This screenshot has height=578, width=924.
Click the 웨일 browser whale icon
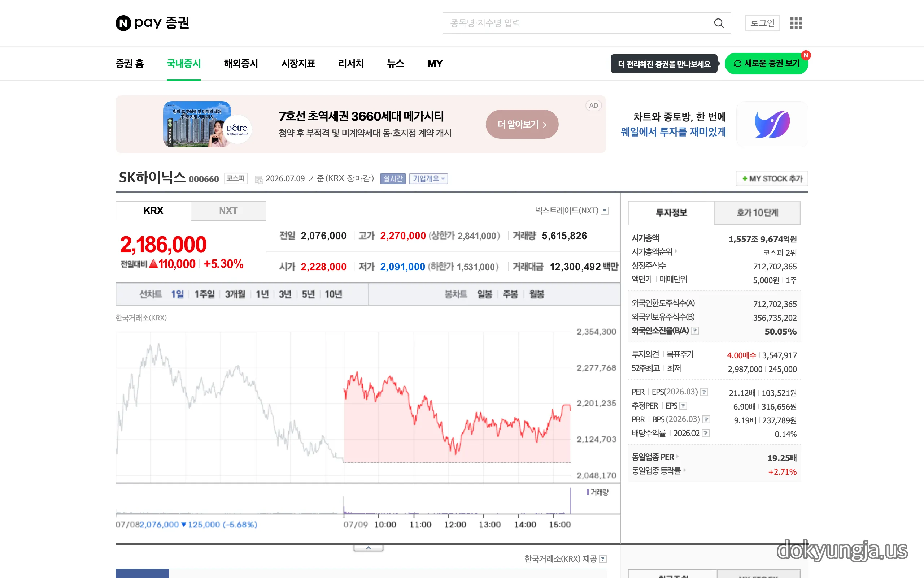click(x=772, y=124)
